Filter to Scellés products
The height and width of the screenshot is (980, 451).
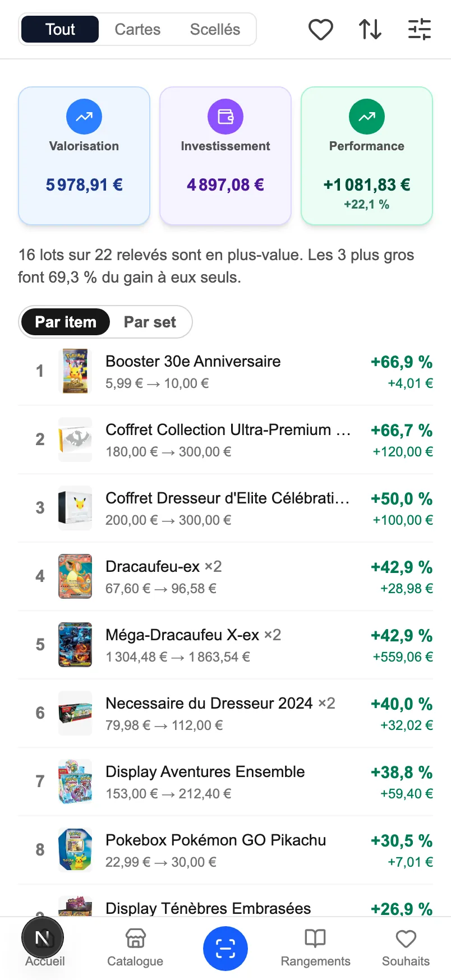tap(215, 29)
